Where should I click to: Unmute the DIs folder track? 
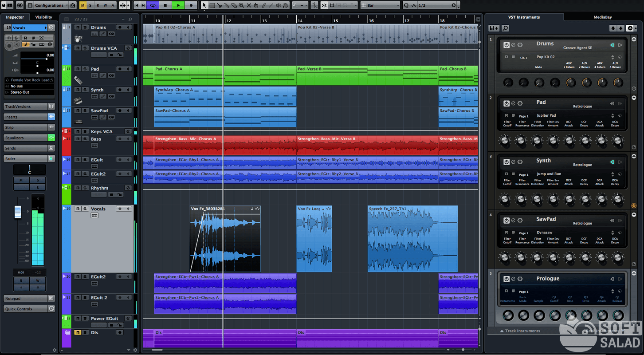coord(78,332)
